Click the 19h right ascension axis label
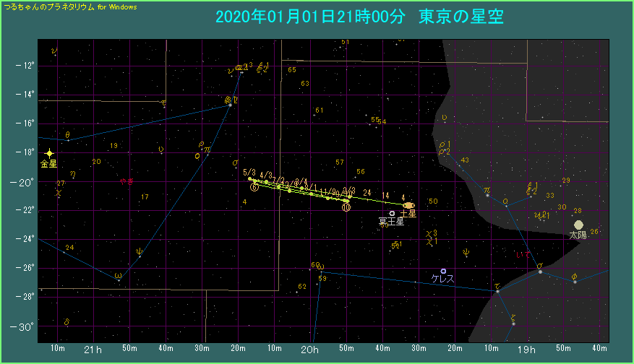Viewport: 634px width, 364px height. (x=527, y=350)
